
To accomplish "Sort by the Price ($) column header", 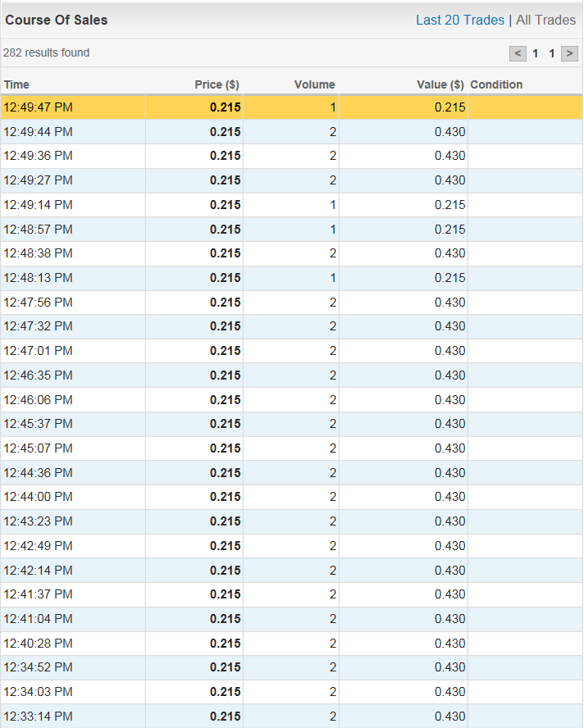I will click(x=217, y=84).
